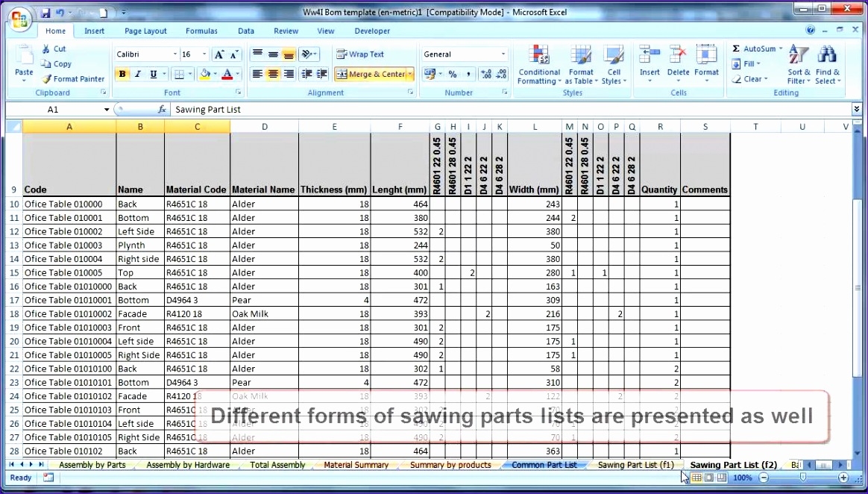Image resolution: width=868 pixels, height=494 pixels.
Task: Expand the Fill Color dropdown arrow
Action: click(x=216, y=75)
